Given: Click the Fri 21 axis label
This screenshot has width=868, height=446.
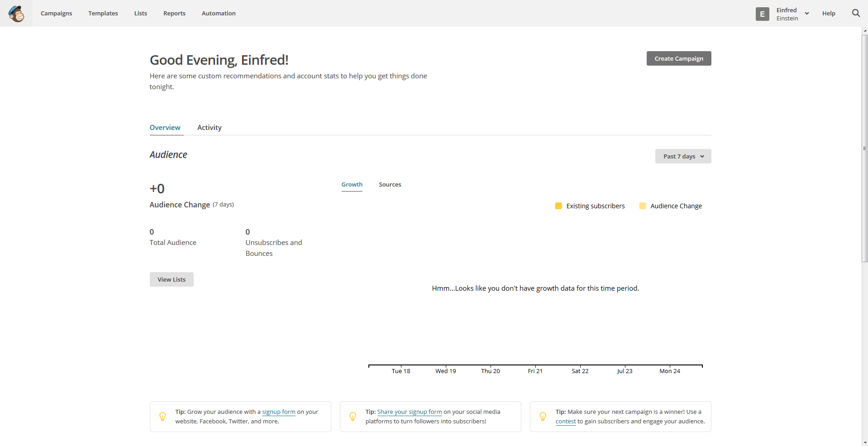Looking at the screenshot, I should click(x=535, y=371).
